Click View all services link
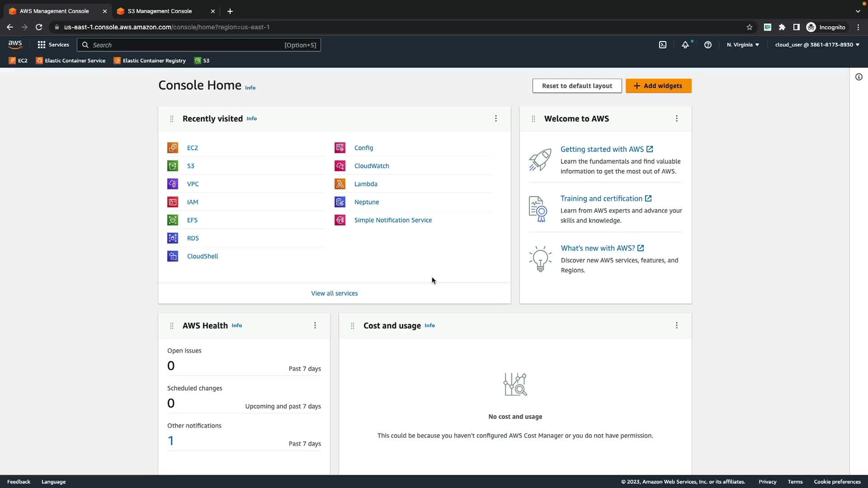The height and width of the screenshot is (488, 868). point(334,293)
